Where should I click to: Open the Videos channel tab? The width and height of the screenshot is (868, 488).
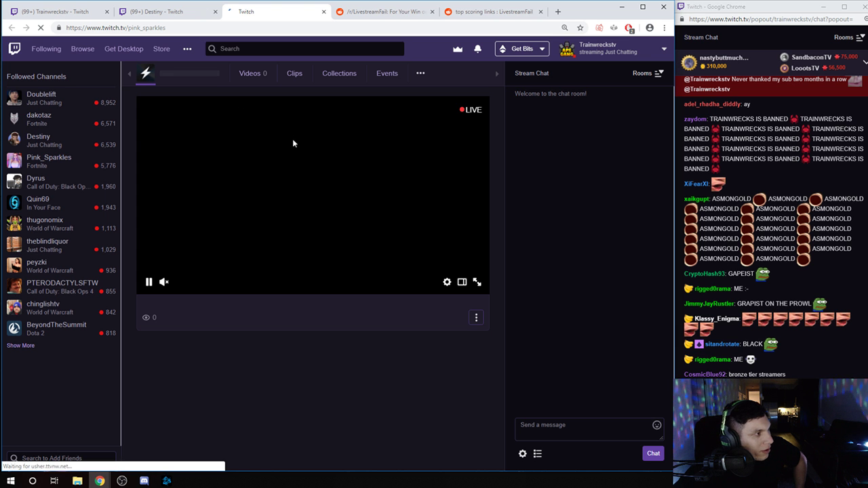[x=253, y=73]
